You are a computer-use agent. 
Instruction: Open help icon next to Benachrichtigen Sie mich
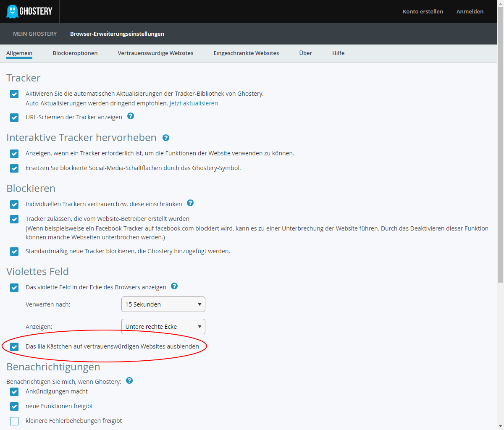pos(129,380)
